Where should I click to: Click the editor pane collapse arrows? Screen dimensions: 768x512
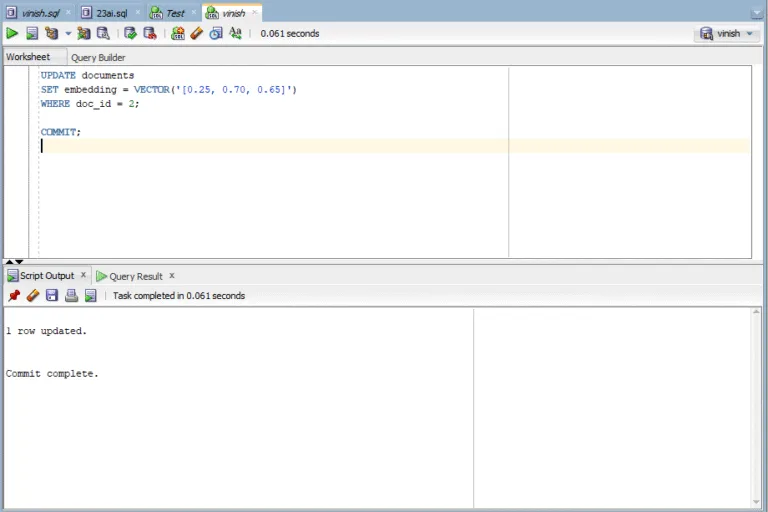(x=14, y=262)
